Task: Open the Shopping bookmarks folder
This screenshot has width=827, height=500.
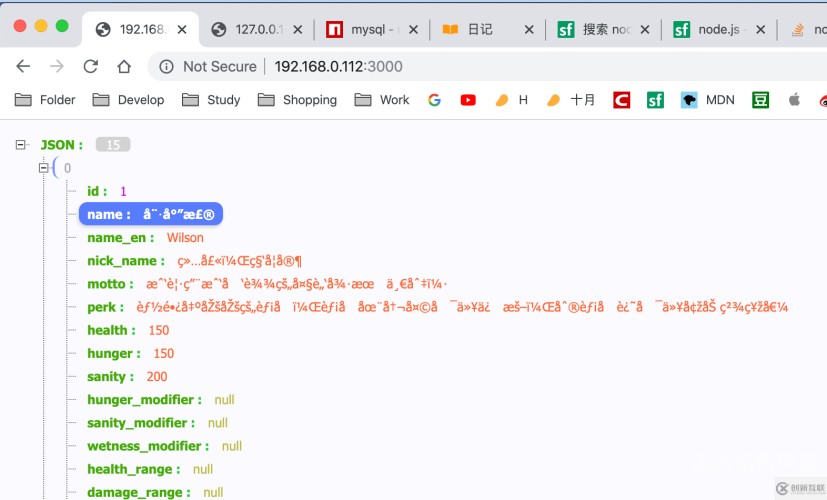Action: (x=297, y=100)
